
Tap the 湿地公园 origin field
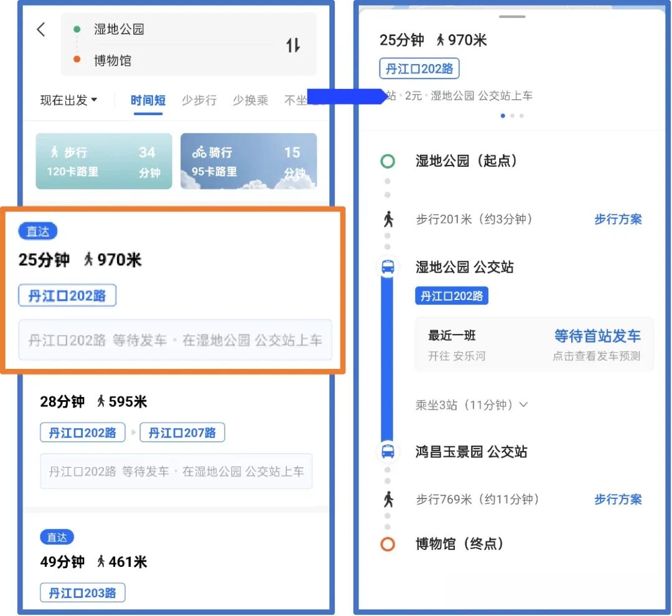coord(119,29)
